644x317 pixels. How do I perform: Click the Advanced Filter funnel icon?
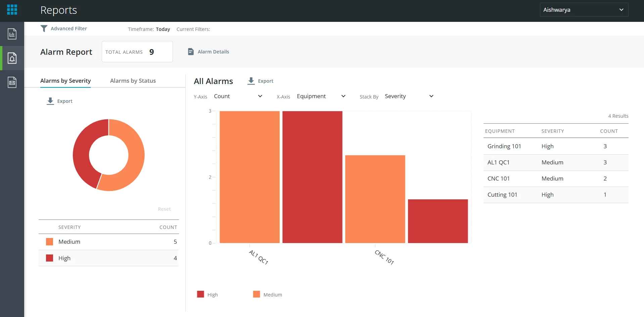pyautogui.click(x=44, y=29)
